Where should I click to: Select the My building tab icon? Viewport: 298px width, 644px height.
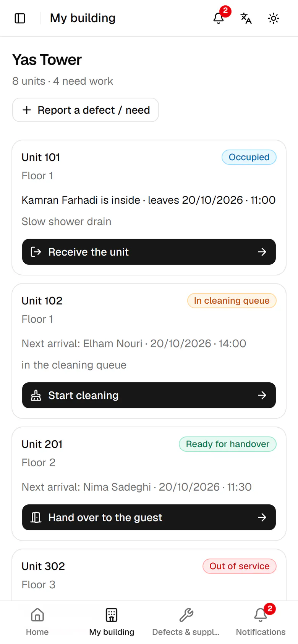(x=112, y=615)
